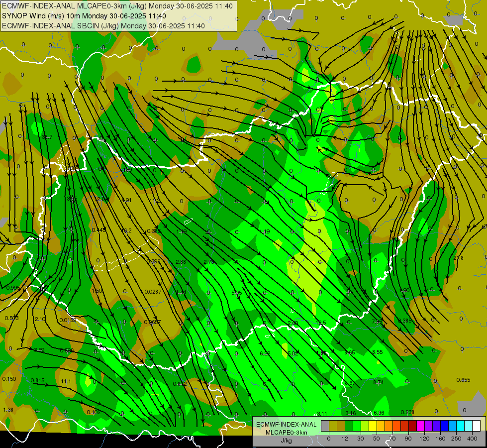Screen dimensions: 487x448
Task: Click the station value 0.812
Action: click(180, 384)
